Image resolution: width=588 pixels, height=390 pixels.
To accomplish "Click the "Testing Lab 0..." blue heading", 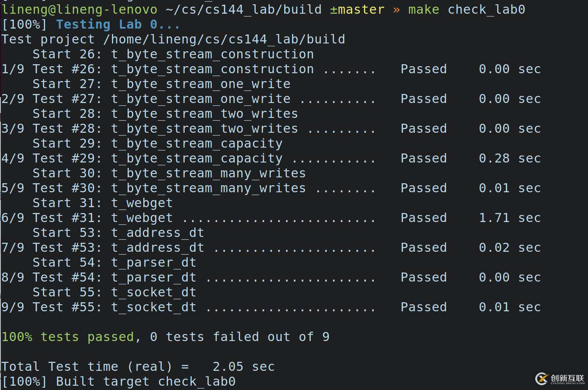I will tap(118, 25).
